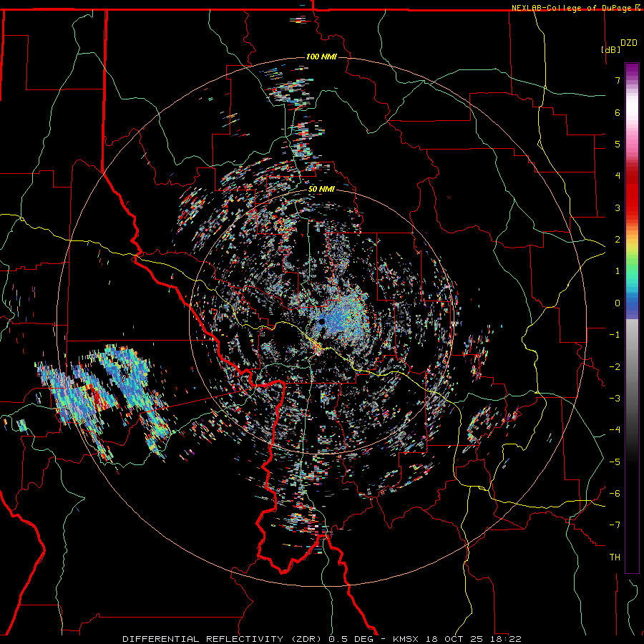Click the -1 value on the scale
Viewport: 644px width, 644px height.
615,334
